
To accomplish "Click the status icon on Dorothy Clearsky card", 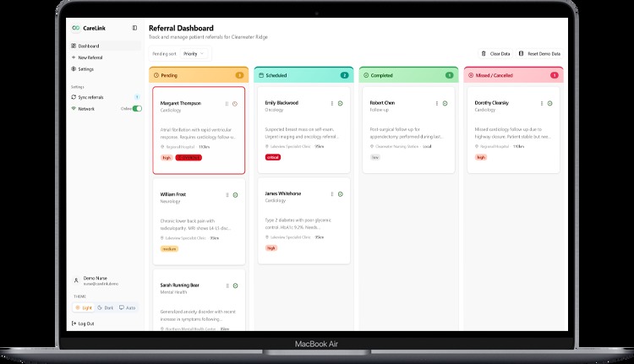I will [x=550, y=103].
